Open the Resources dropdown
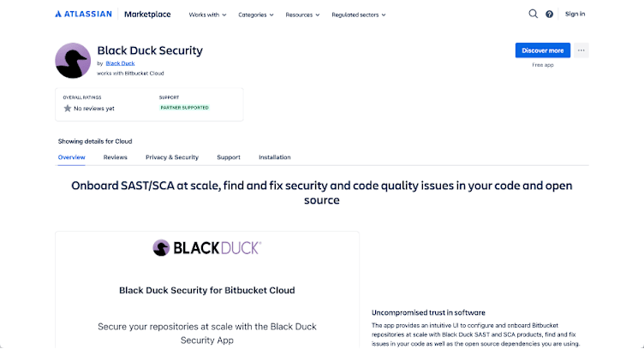 click(302, 15)
